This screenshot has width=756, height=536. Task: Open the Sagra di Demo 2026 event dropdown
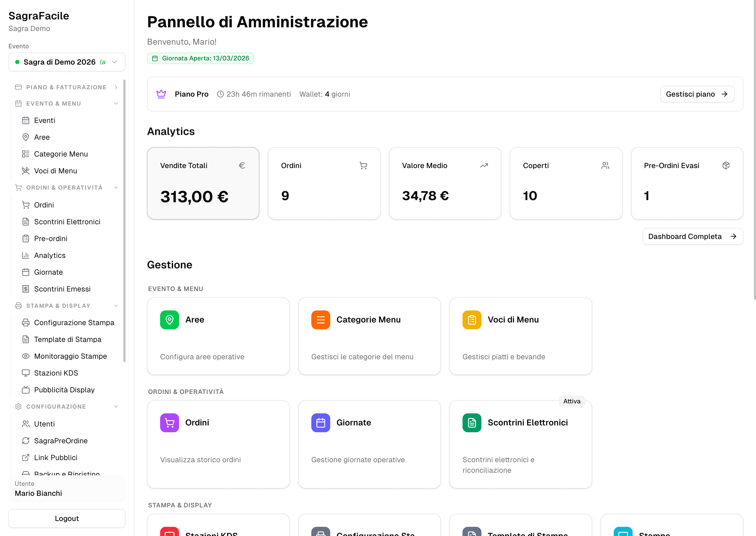(x=67, y=62)
